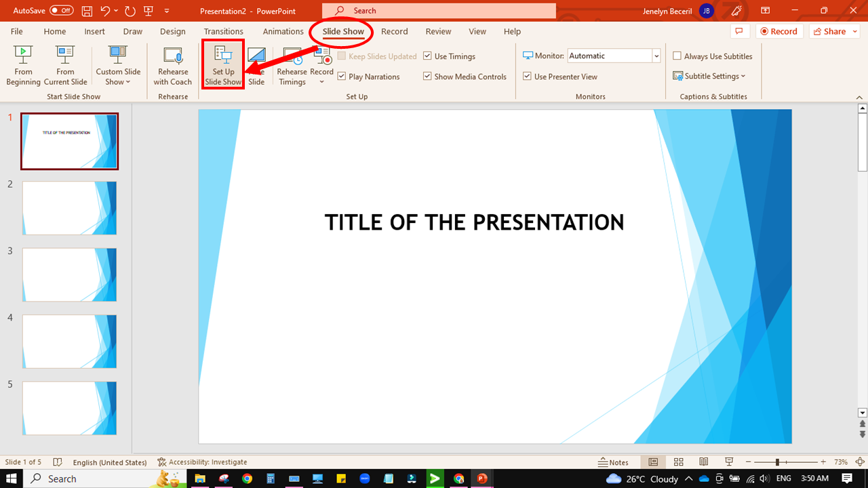The height and width of the screenshot is (488, 868).
Task: Enable Always Use Subtitles
Action: (x=676, y=56)
